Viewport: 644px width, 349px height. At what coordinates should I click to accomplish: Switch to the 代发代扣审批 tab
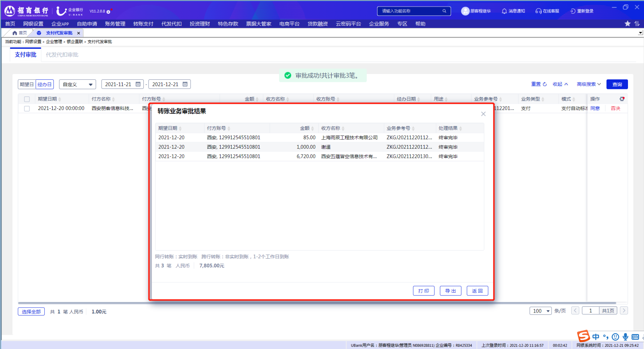[x=62, y=55]
